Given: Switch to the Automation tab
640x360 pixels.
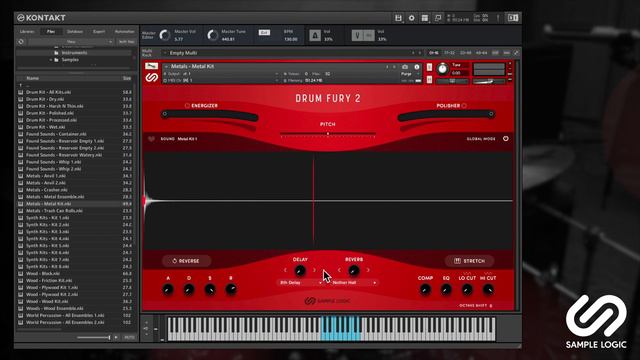Looking at the screenshot, I should click(x=124, y=31).
